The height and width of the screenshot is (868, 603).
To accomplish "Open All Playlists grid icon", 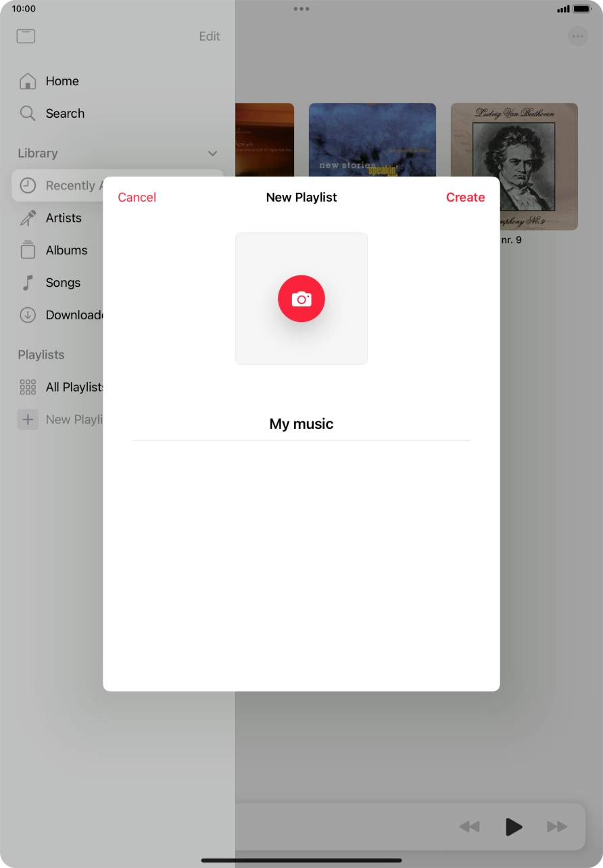I will (x=28, y=387).
